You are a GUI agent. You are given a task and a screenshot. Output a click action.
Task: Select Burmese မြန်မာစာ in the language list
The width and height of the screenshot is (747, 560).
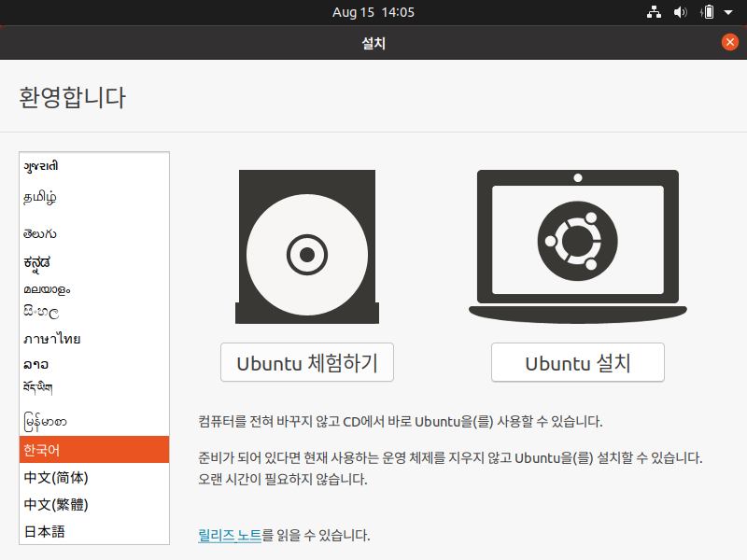click(94, 422)
